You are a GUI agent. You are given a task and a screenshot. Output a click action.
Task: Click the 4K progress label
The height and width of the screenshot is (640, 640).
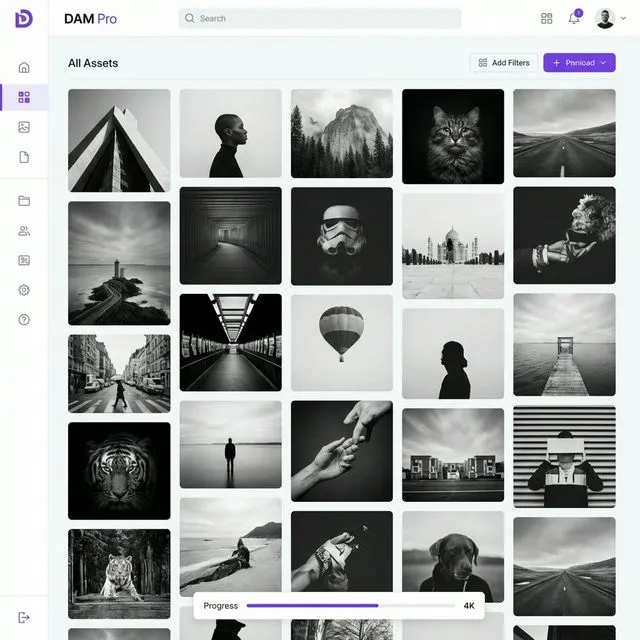pos(469,606)
